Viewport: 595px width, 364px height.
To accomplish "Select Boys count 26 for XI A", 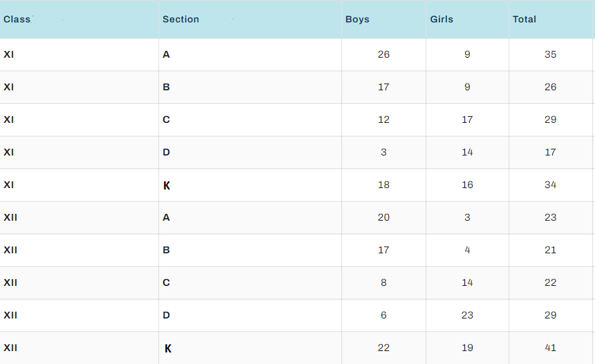I will (384, 54).
